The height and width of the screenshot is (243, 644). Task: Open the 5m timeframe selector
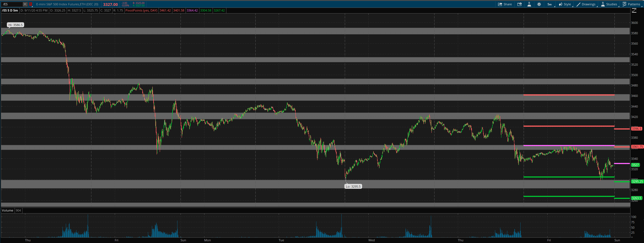550,4
